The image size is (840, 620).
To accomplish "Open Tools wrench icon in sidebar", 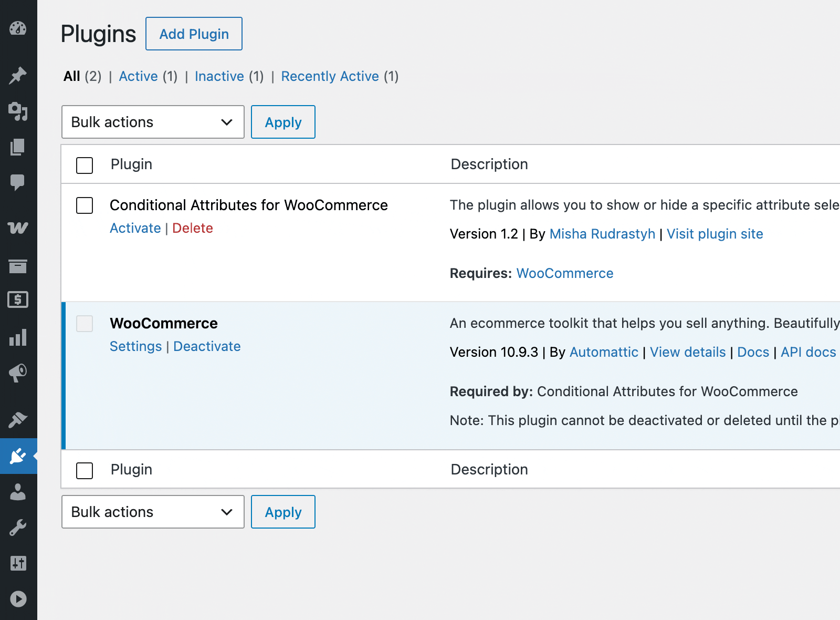I will [x=18, y=528].
